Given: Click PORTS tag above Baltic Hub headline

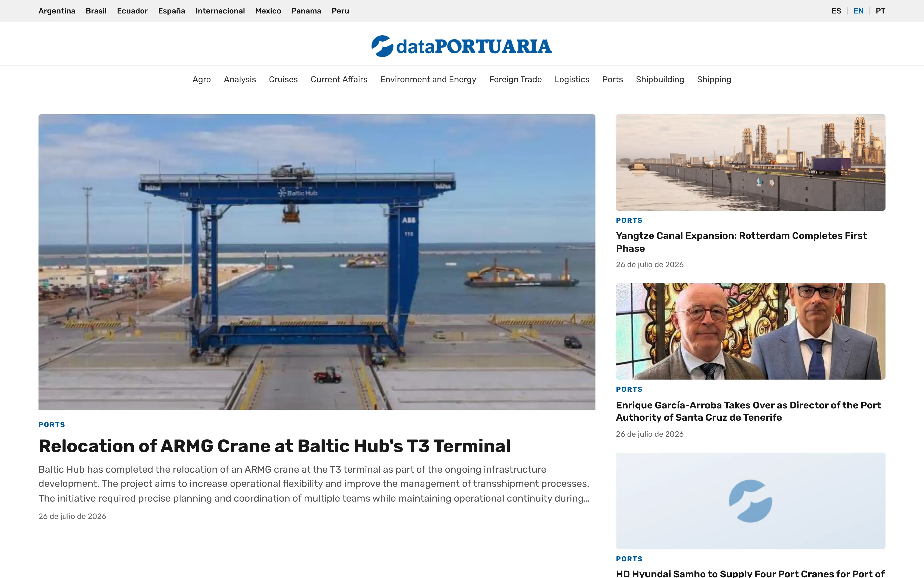Looking at the screenshot, I should [52, 425].
